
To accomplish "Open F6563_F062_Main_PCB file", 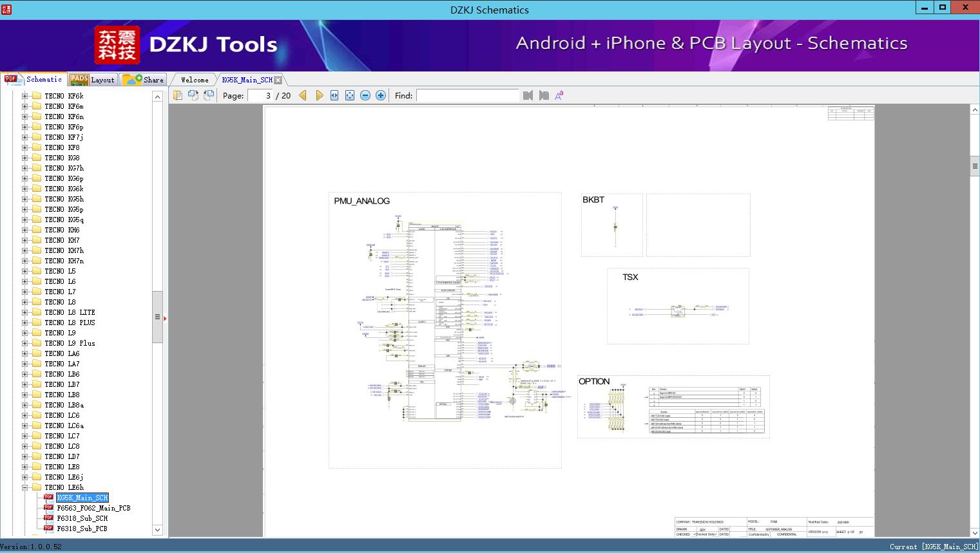I will [93, 508].
